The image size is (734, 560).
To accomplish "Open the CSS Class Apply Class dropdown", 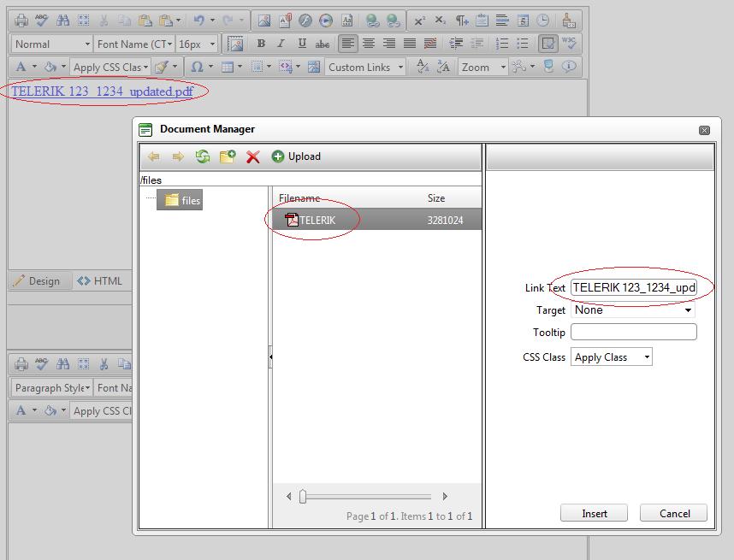I will [x=612, y=357].
